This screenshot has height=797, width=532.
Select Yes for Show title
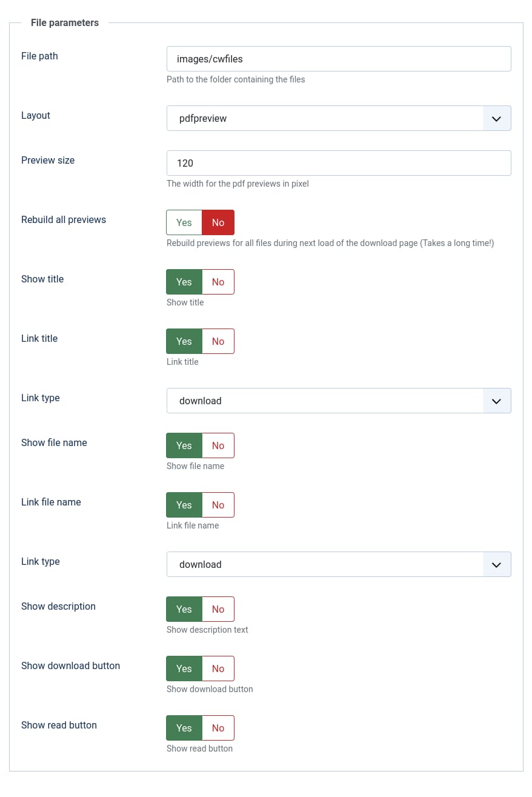click(184, 282)
